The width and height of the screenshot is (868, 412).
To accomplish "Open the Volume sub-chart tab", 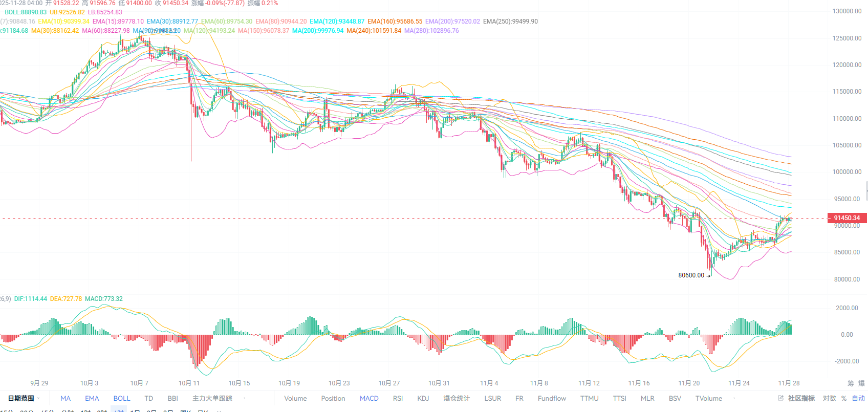I will [x=295, y=398].
